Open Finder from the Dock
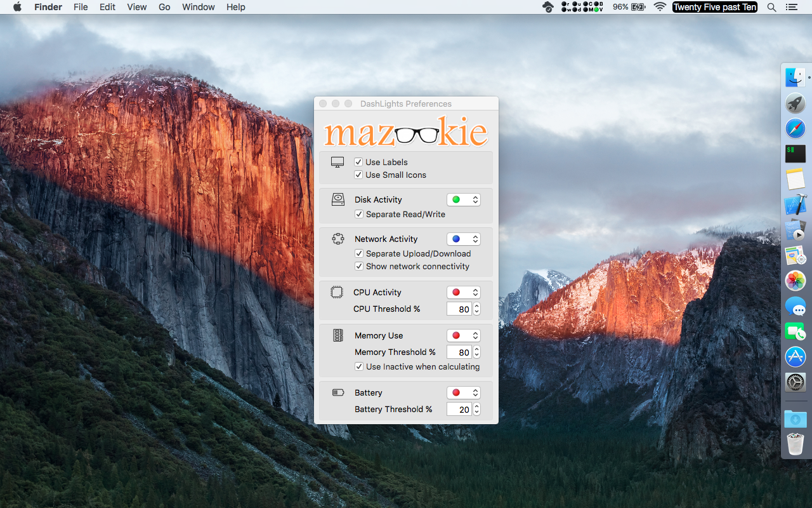 pyautogui.click(x=795, y=77)
